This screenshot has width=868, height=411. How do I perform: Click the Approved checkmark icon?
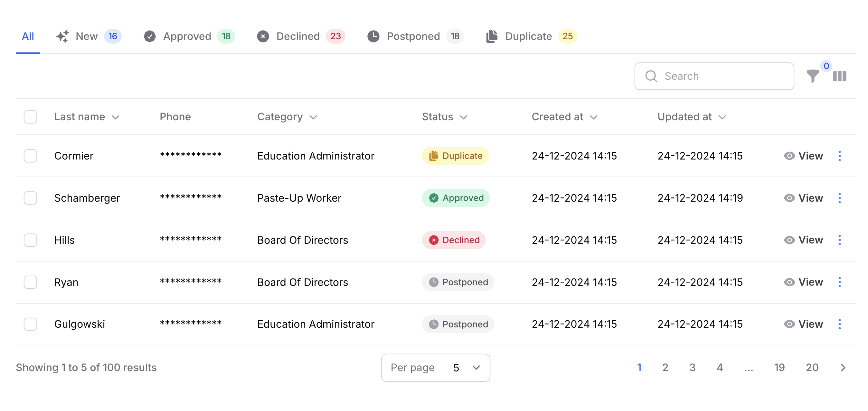point(149,37)
